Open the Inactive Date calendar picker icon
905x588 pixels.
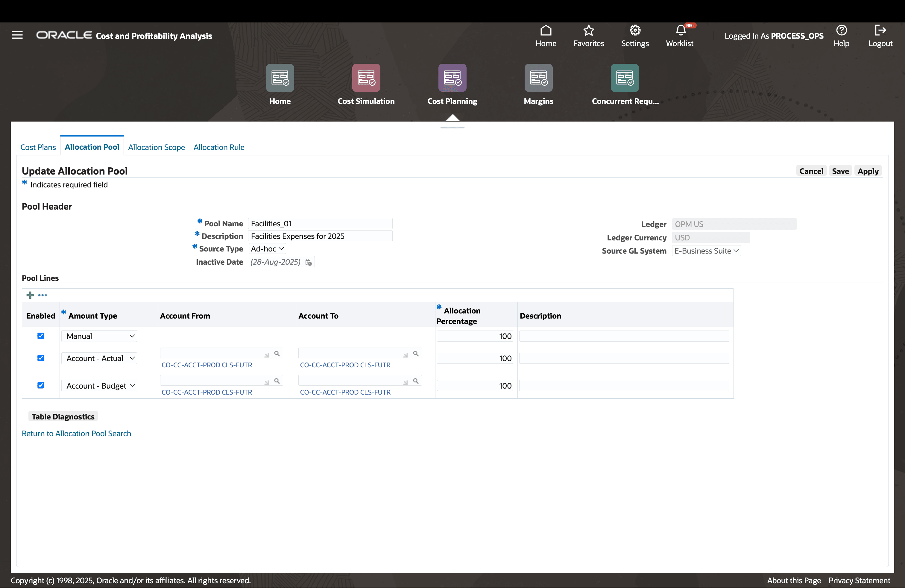click(x=308, y=263)
